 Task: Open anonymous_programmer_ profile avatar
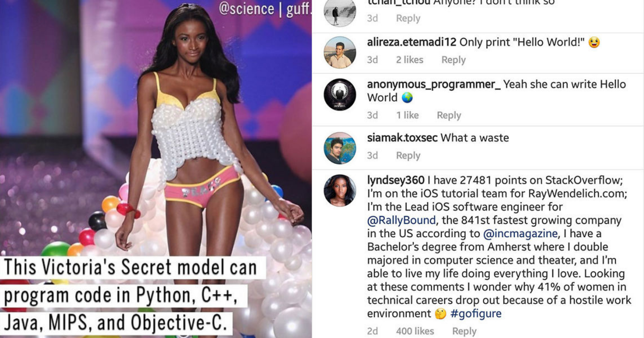coord(340,95)
